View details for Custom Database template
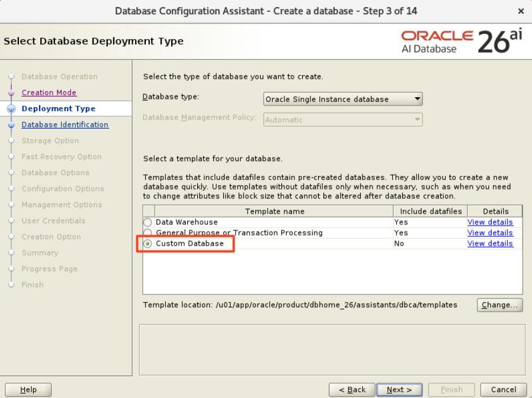This screenshot has height=398, width=532. (490, 243)
